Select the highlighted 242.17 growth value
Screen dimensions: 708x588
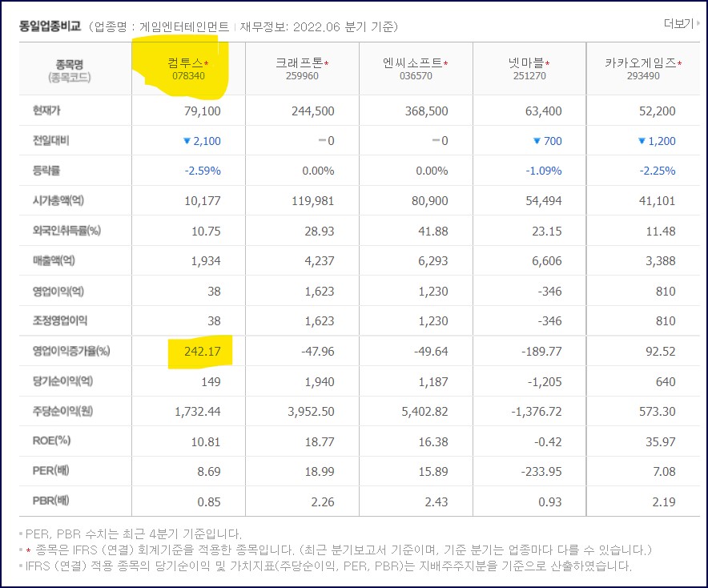click(x=203, y=352)
